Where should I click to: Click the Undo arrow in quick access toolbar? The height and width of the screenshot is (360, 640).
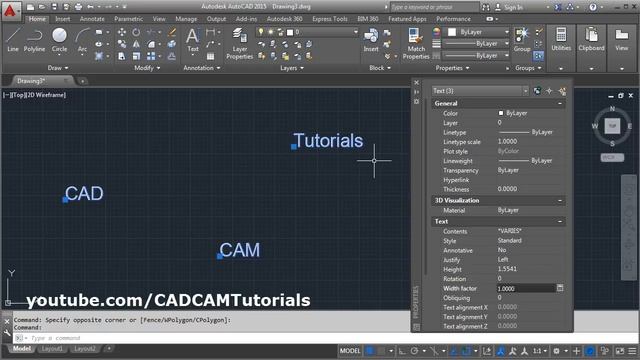coord(91,7)
